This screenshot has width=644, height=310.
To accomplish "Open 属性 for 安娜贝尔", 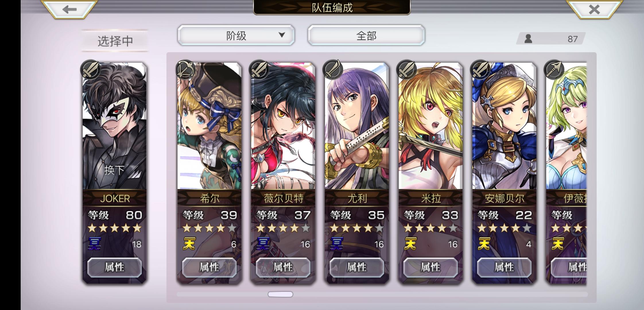I will pyautogui.click(x=504, y=267).
